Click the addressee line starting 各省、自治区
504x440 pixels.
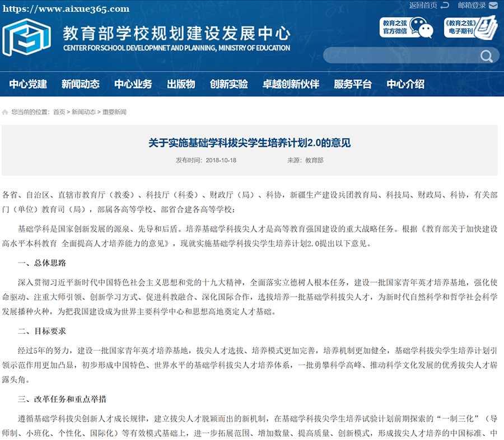(x=250, y=202)
